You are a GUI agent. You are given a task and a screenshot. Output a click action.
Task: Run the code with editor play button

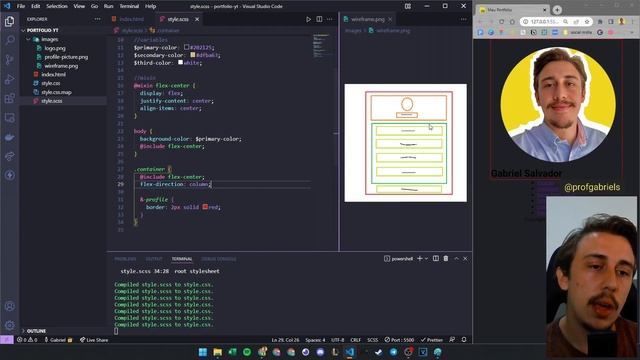click(x=309, y=19)
